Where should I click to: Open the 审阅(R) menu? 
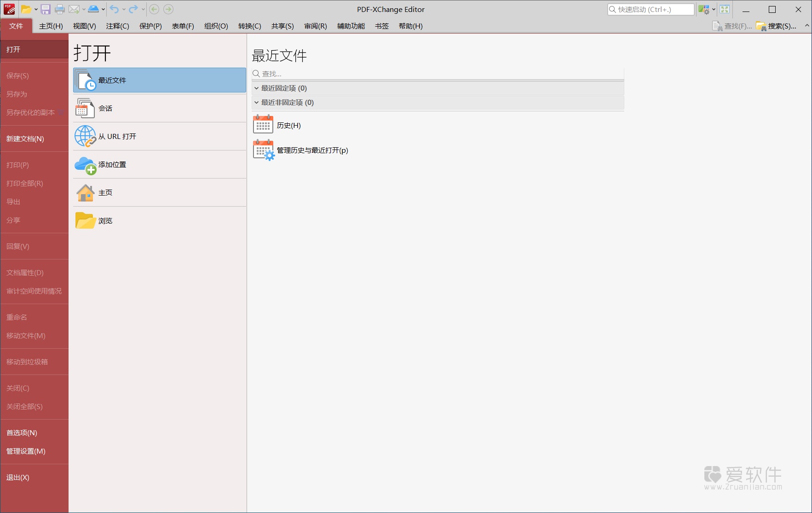[x=316, y=26]
